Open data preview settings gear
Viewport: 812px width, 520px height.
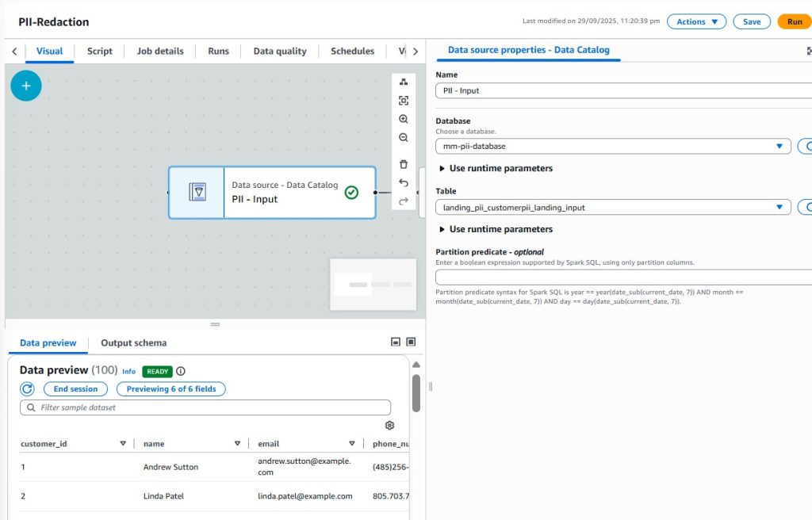389,426
